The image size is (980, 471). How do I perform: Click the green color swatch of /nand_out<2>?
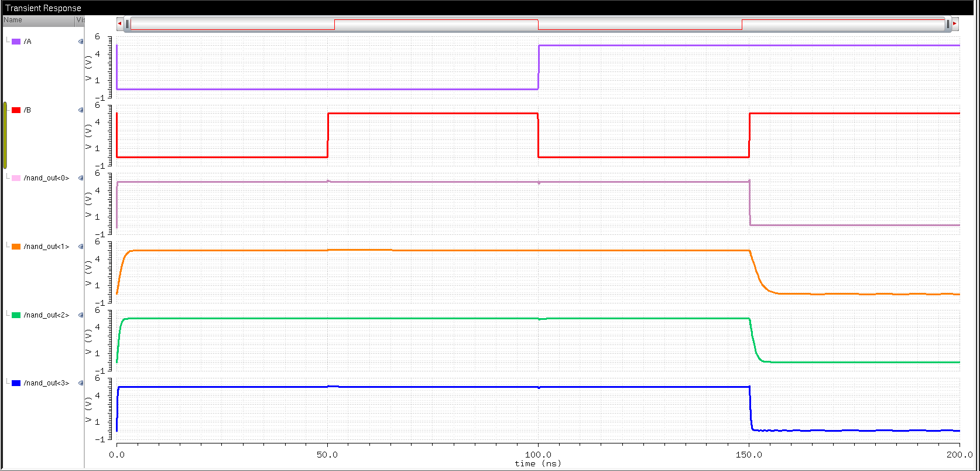coord(16,315)
